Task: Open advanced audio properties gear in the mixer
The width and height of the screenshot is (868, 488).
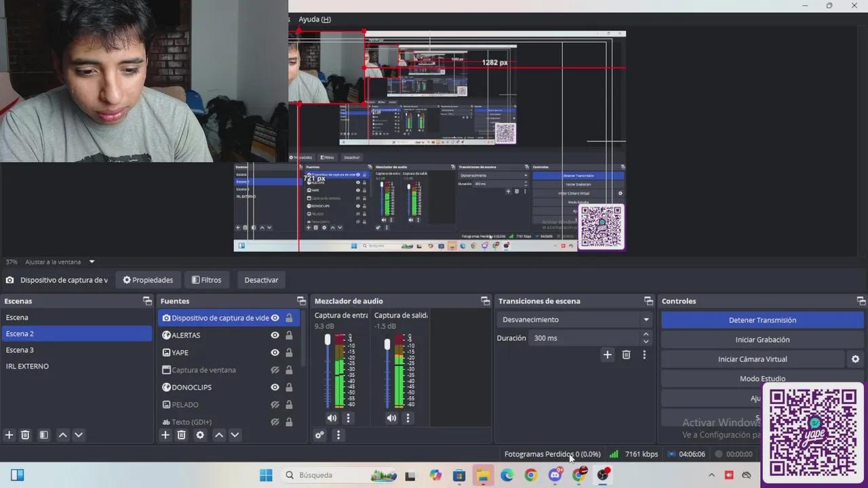Action: pyautogui.click(x=320, y=435)
